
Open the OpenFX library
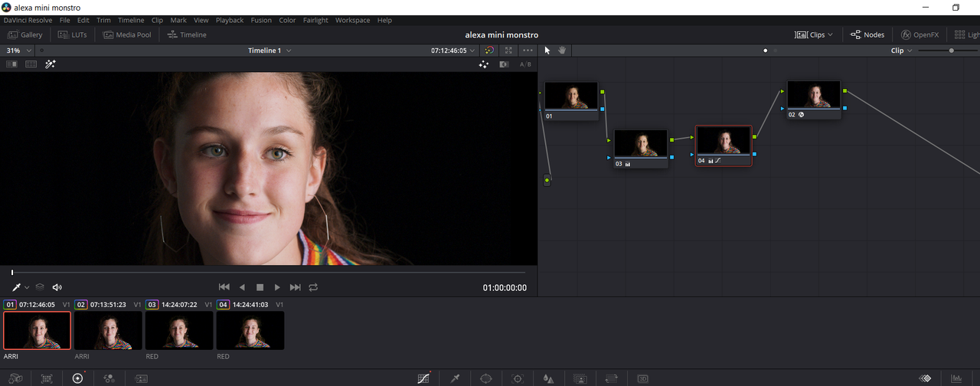[x=920, y=34]
